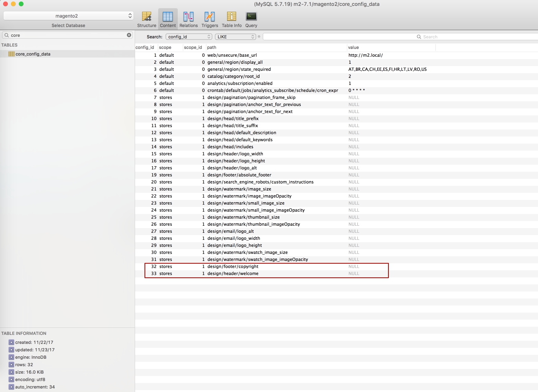
Task: Select design/watermark/image_imageOpacity path
Action: point(249,196)
